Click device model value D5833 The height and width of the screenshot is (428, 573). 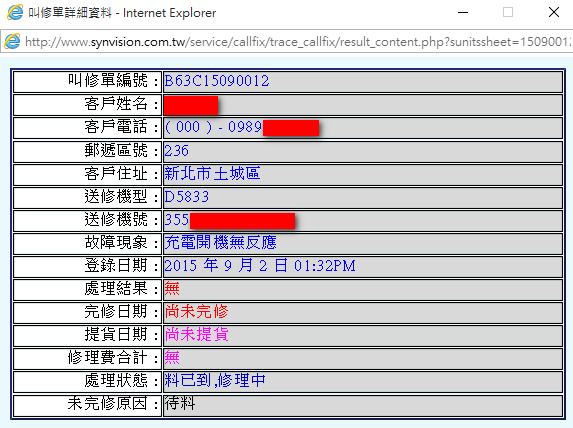pyautogui.click(x=186, y=197)
